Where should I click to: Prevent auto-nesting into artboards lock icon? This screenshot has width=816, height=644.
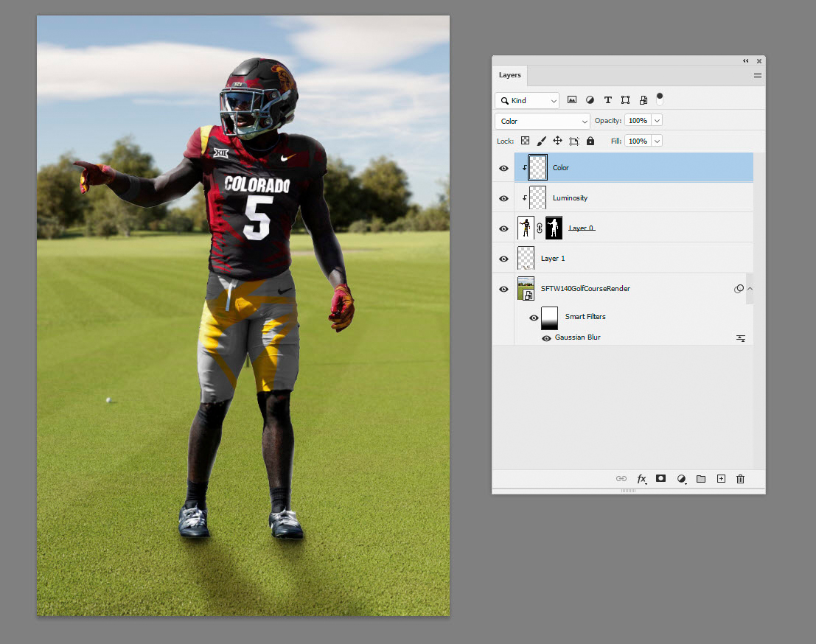pos(574,141)
